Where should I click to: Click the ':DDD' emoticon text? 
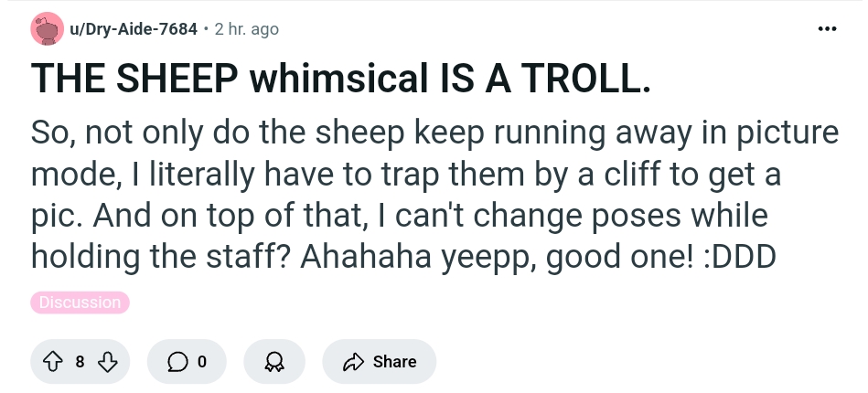(x=740, y=257)
